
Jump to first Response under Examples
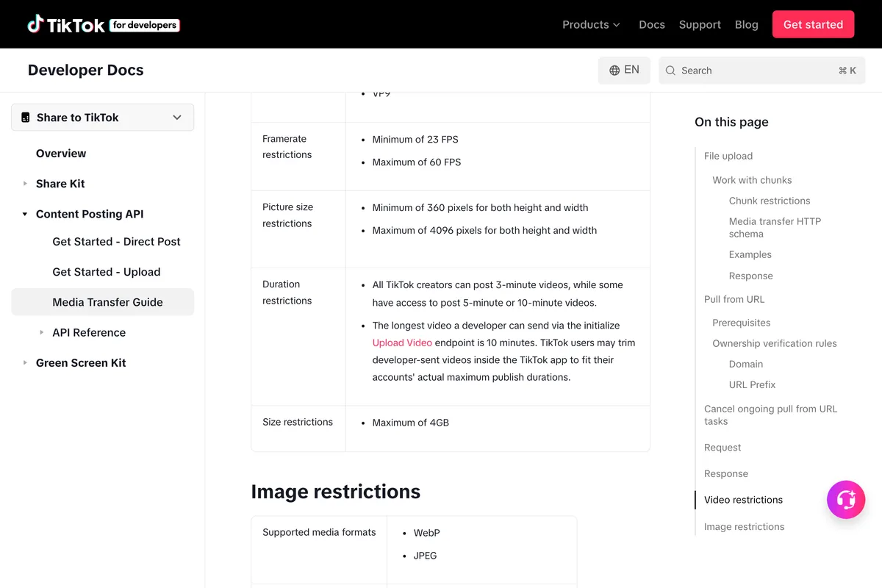(x=751, y=276)
